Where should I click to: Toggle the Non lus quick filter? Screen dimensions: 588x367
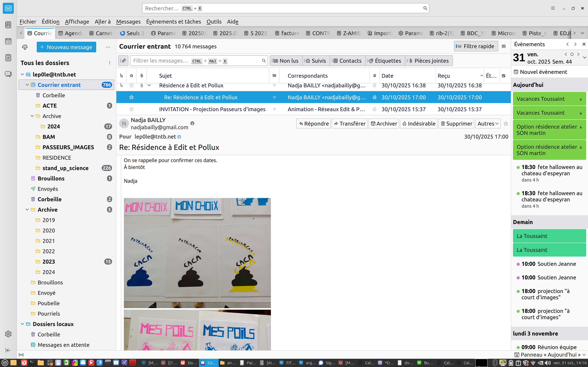coord(286,61)
